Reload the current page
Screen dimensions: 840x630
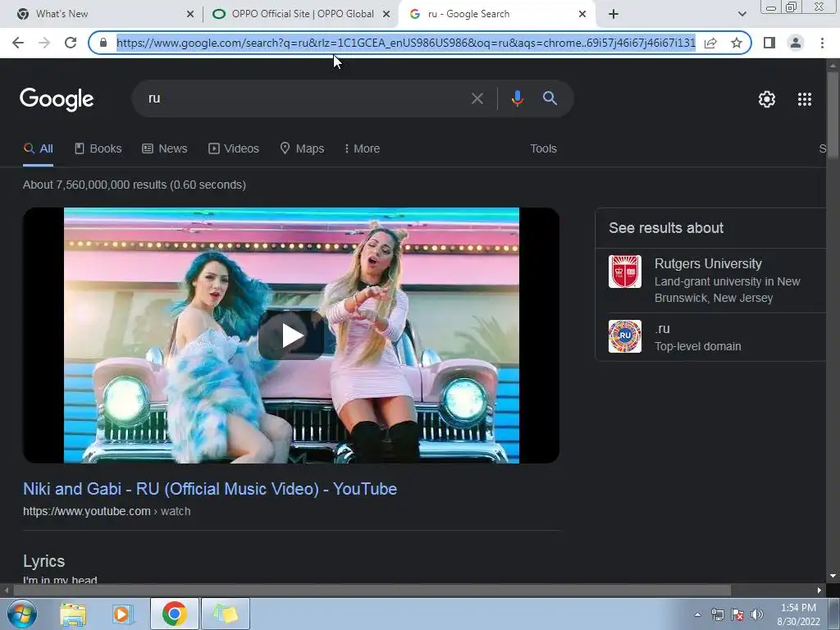click(71, 43)
